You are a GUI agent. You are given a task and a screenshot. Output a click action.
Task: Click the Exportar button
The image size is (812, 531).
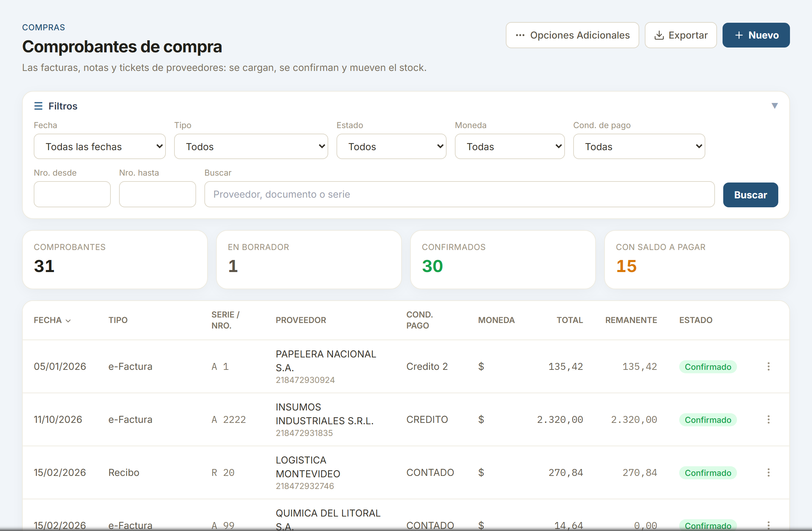pos(681,35)
